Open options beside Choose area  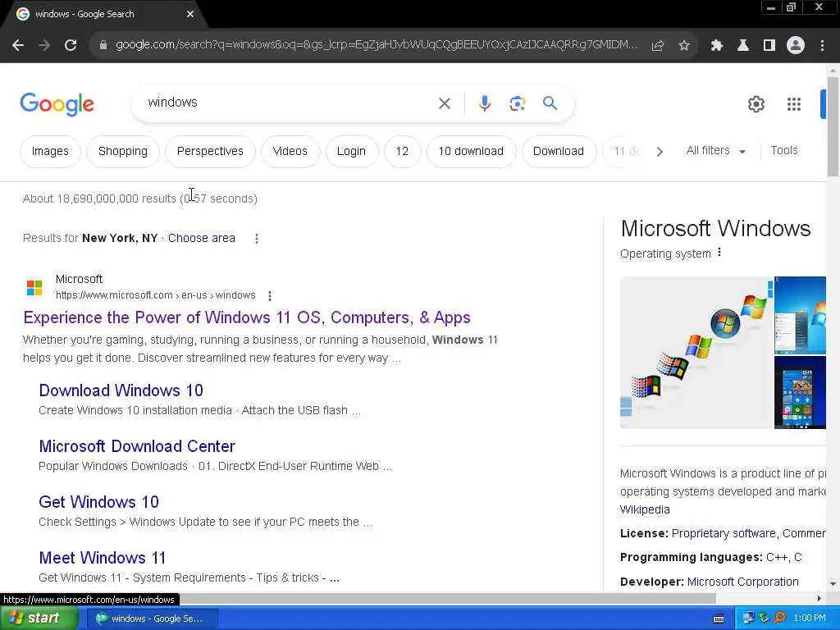tap(257, 239)
